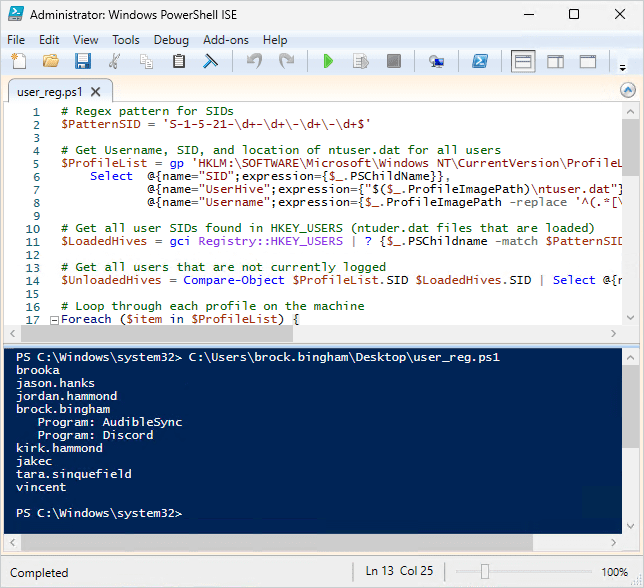Click the Compare-Object cmdlet on line 14
This screenshot has width=644, height=588.
tap(234, 280)
